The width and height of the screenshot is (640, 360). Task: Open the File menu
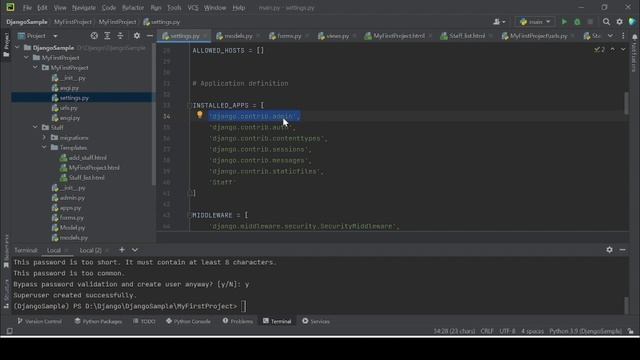click(x=27, y=7)
